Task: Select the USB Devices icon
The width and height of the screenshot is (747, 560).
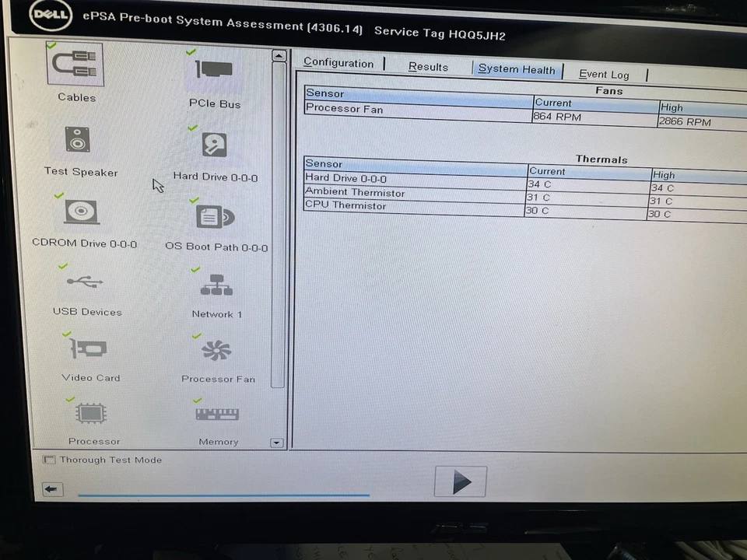Action: pyautogui.click(x=85, y=282)
